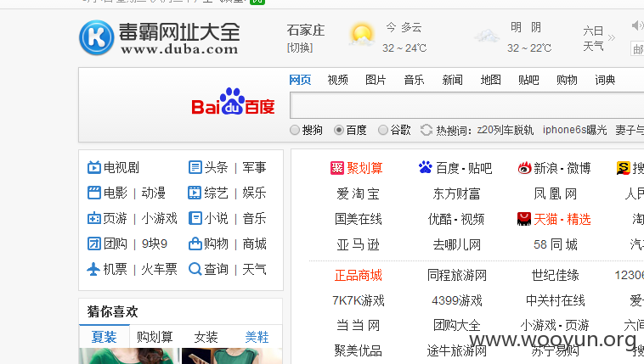This screenshot has height=364, width=644.
Task: Click the Baidu paw icon beside 百度·贴吧
Action: pyautogui.click(x=426, y=167)
